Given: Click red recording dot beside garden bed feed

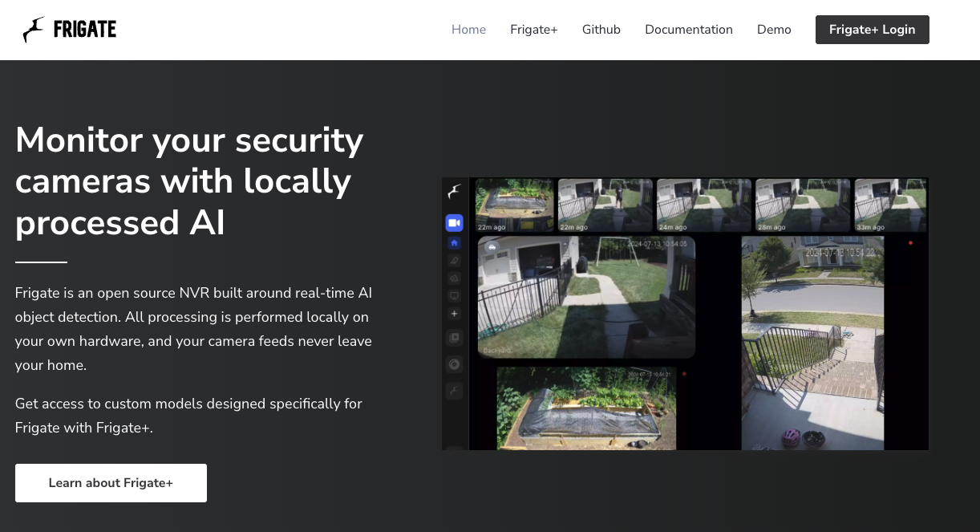Looking at the screenshot, I should click(x=684, y=374).
